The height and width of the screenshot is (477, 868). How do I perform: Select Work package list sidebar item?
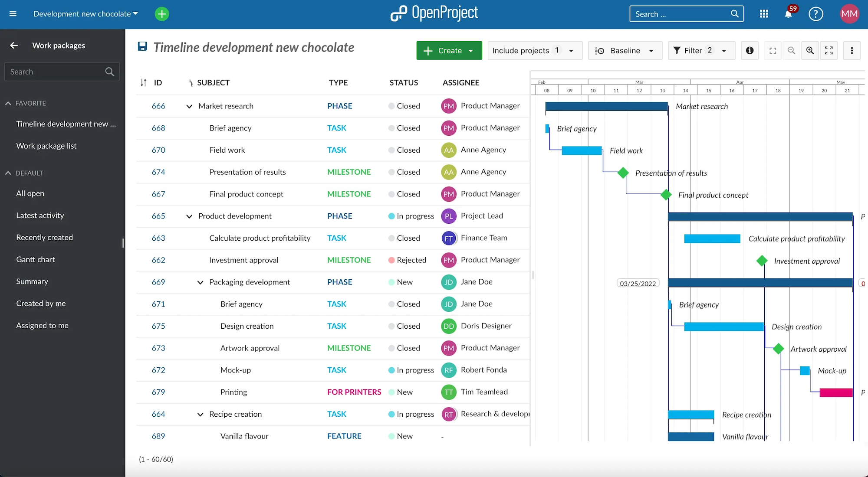(46, 145)
